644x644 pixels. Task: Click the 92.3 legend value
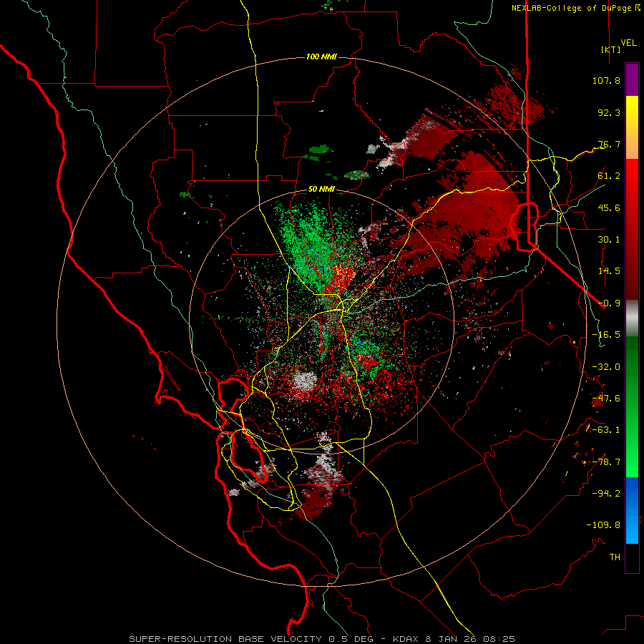click(x=609, y=112)
